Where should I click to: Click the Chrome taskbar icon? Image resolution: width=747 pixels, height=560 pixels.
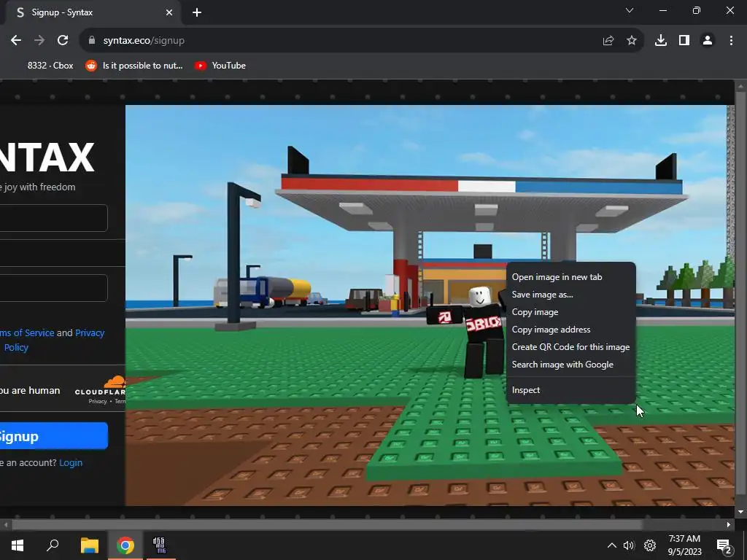click(x=125, y=545)
